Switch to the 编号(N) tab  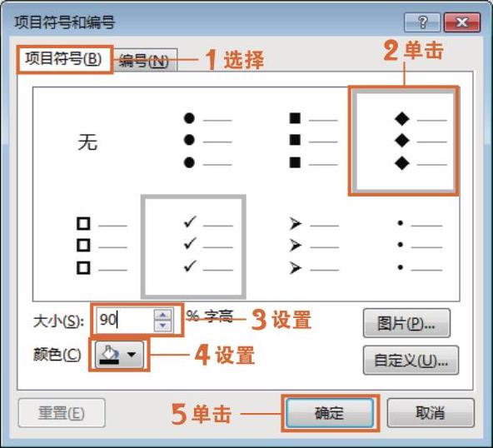(x=144, y=60)
